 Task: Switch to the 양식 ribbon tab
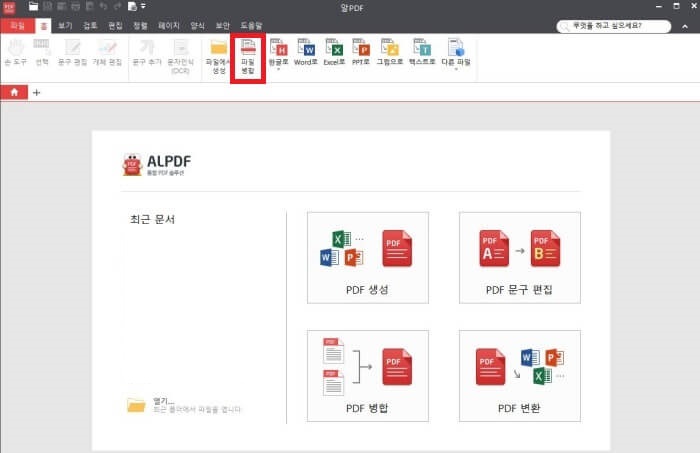197,26
